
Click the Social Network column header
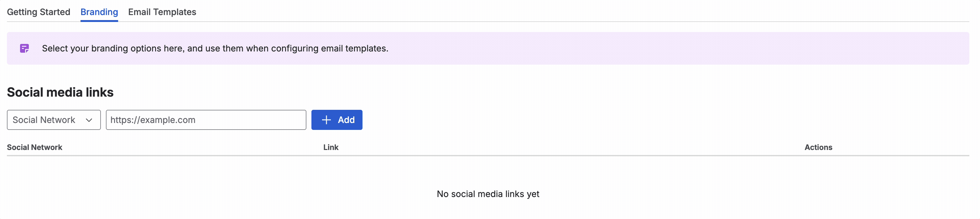pos(34,147)
